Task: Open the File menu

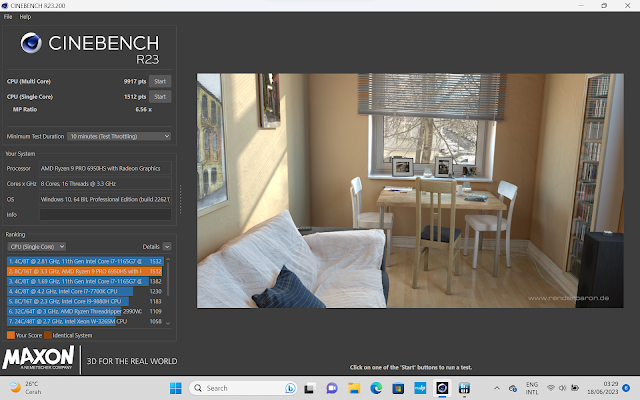Action: pyautogui.click(x=8, y=17)
